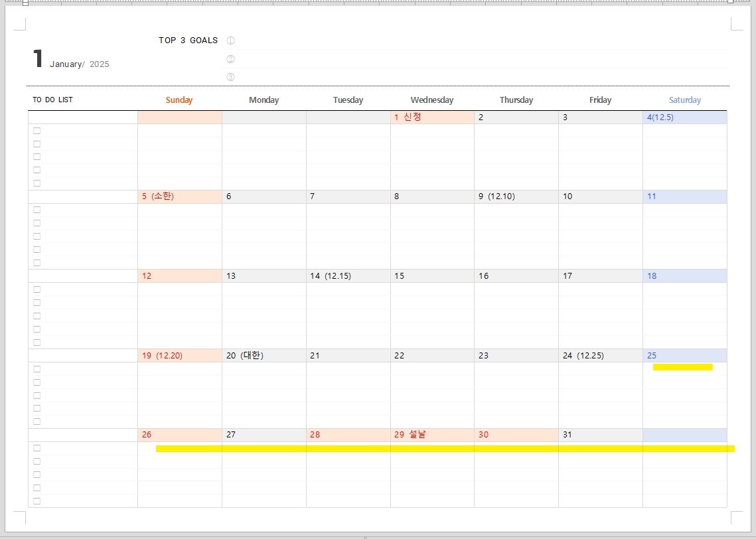
Task: Click the TOP 3 GOALS heading
Action: coord(188,40)
